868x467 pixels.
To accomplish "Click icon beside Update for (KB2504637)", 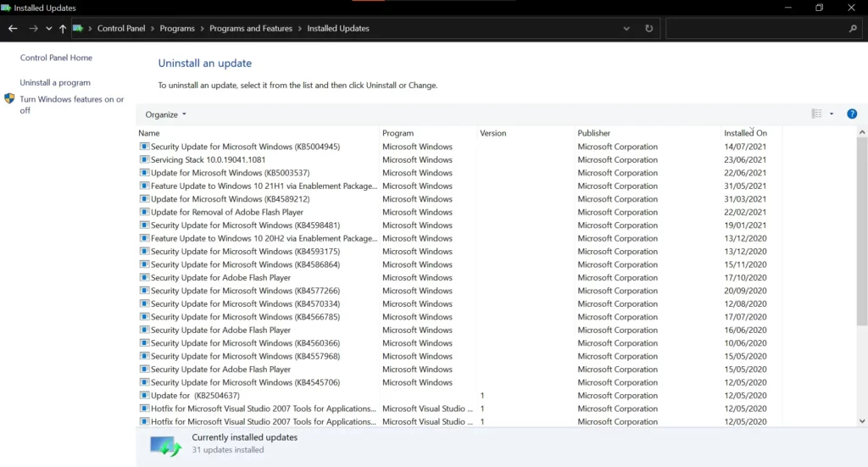I will (144, 396).
